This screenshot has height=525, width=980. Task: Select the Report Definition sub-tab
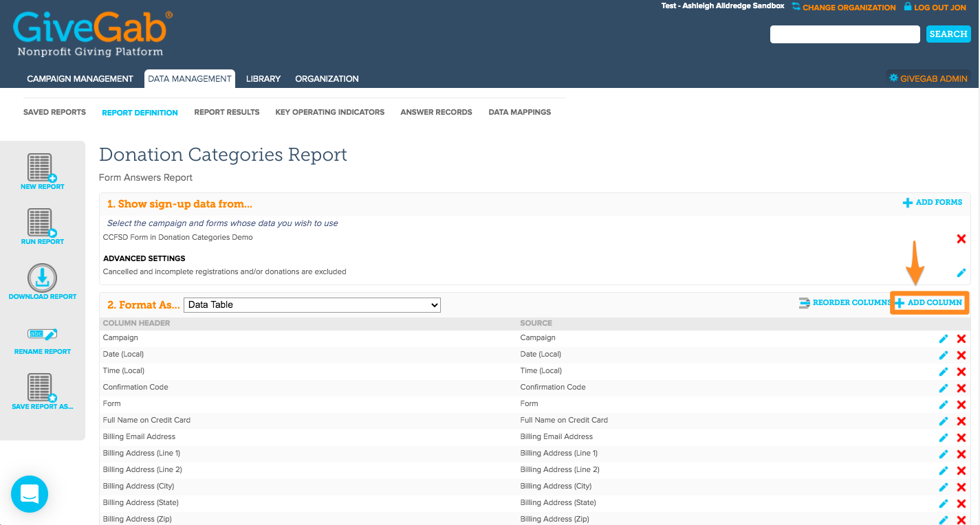click(x=140, y=113)
